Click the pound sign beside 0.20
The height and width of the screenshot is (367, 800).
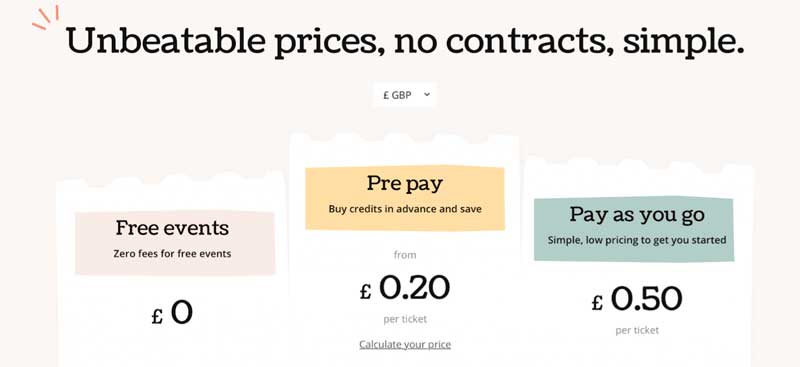[365, 291]
